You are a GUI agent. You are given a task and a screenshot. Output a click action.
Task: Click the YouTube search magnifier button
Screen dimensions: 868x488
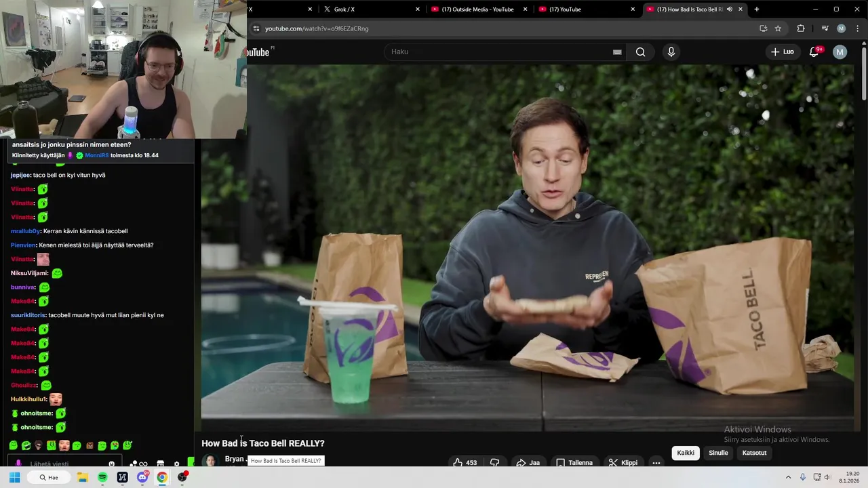[x=640, y=52]
